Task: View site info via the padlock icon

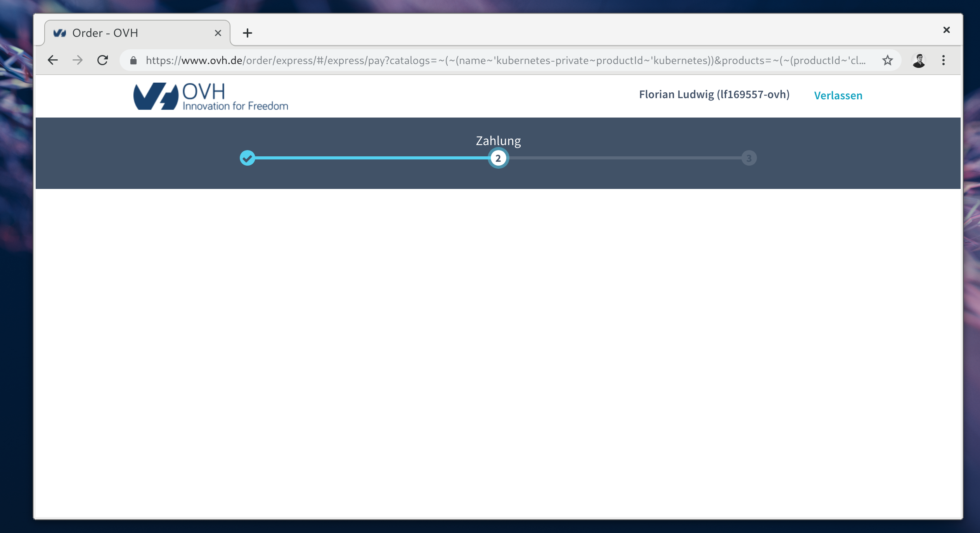Action: [x=133, y=61]
